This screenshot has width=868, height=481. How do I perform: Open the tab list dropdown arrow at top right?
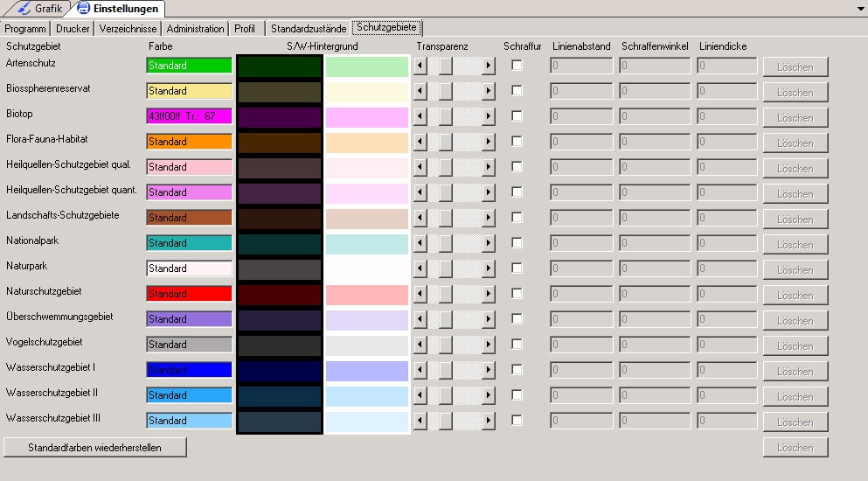pyautogui.click(x=859, y=8)
